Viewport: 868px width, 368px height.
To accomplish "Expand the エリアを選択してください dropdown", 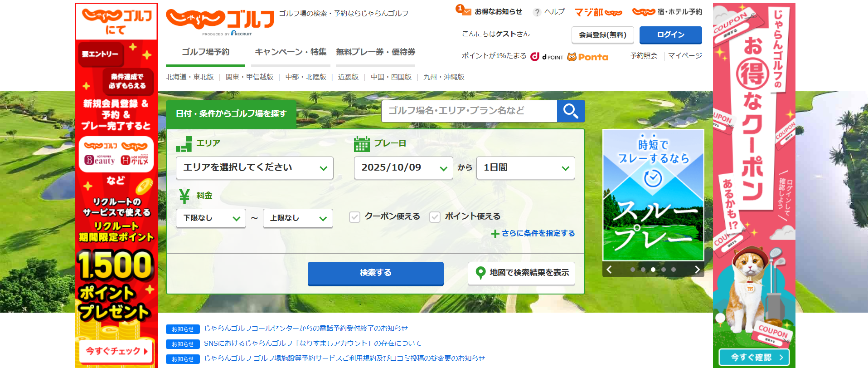I will point(254,168).
